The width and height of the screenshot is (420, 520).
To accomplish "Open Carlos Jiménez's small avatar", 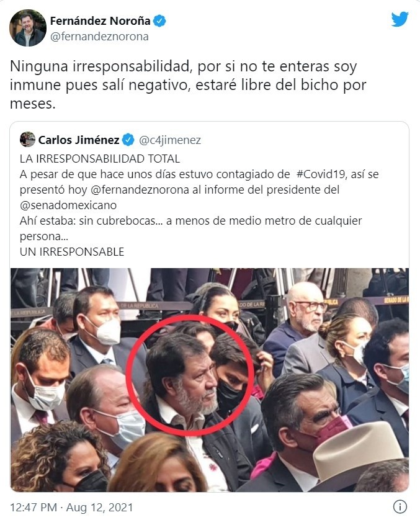I will coord(27,139).
